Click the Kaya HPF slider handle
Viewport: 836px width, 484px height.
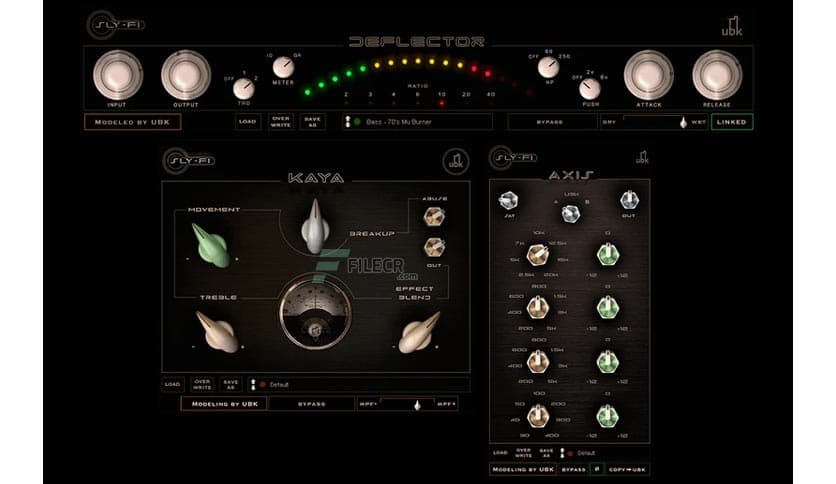[417, 405]
